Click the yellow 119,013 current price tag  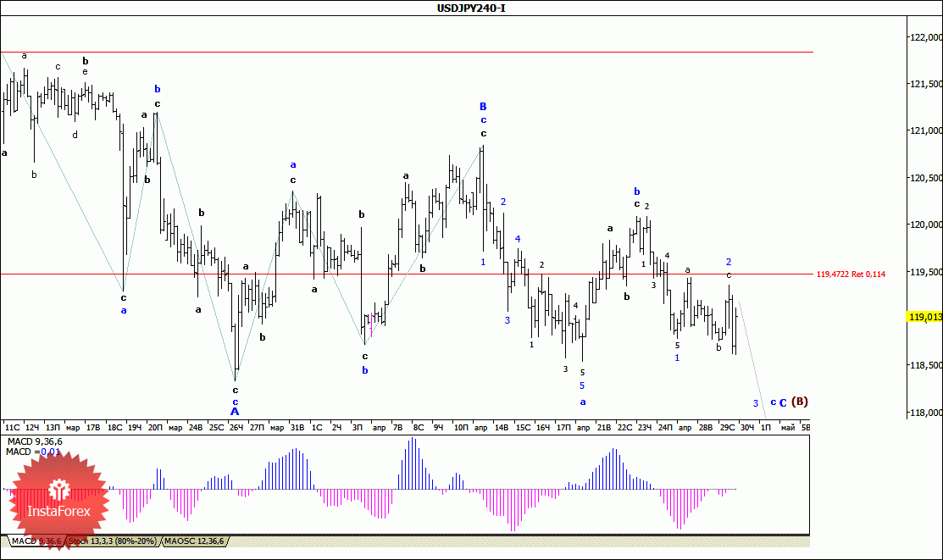[925, 316]
